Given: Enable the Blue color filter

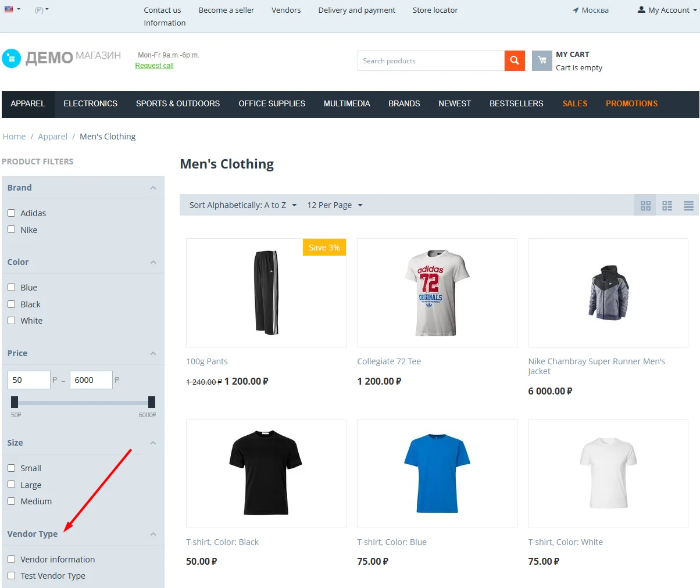Looking at the screenshot, I should coord(11,287).
